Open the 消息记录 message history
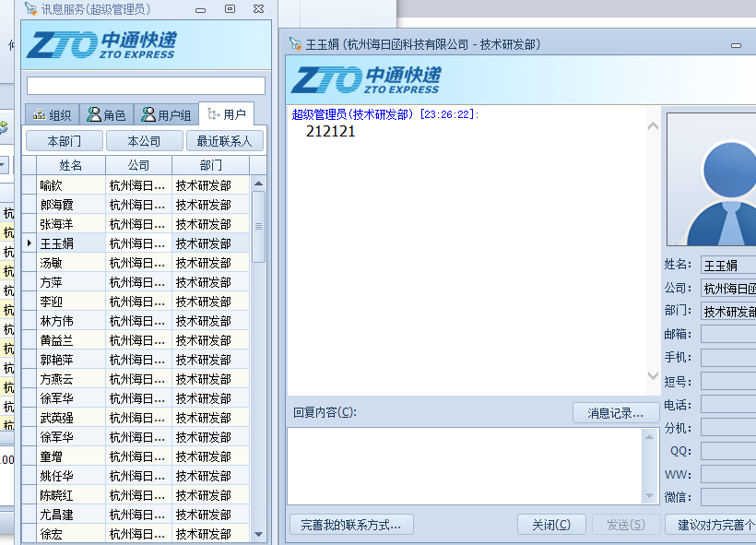756x545 pixels. tap(613, 412)
